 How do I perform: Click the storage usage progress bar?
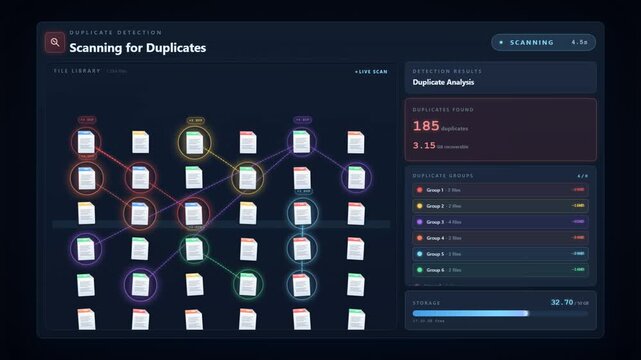click(x=500, y=313)
